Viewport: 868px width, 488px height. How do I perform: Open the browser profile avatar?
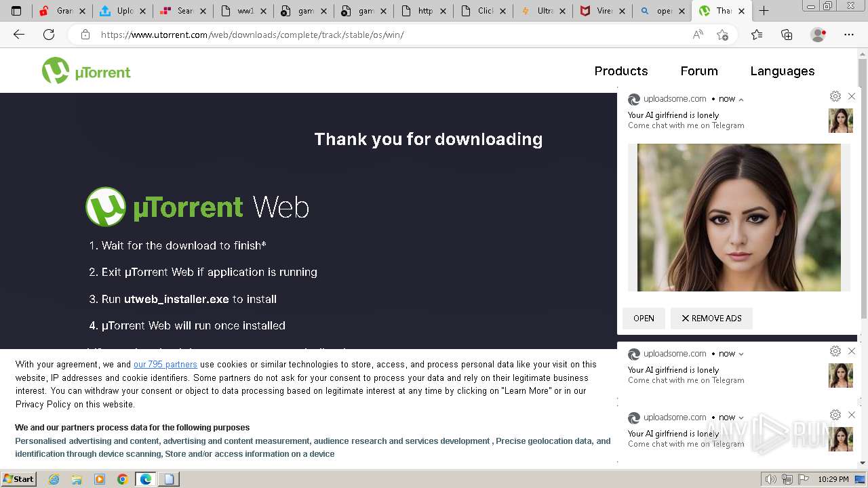(818, 35)
